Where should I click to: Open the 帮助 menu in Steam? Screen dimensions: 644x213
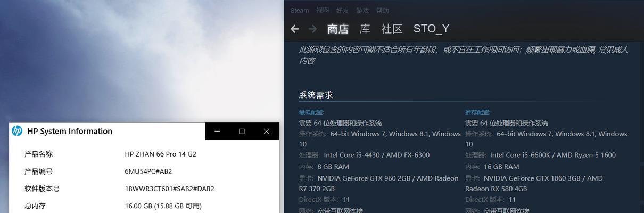click(x=383, y=10)
